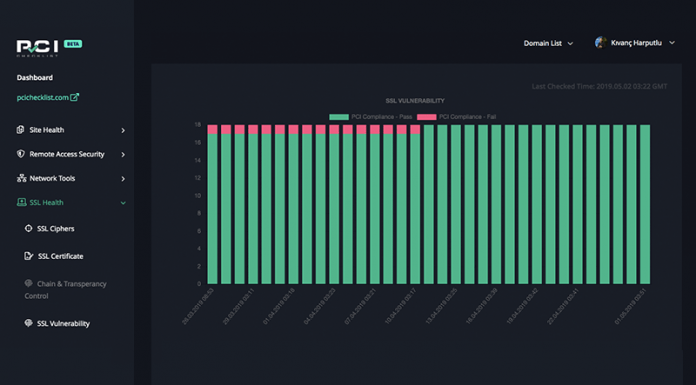
Task: Click the Site Health sidebar icon
Action: pyautogui.click(x=20, y=130)
